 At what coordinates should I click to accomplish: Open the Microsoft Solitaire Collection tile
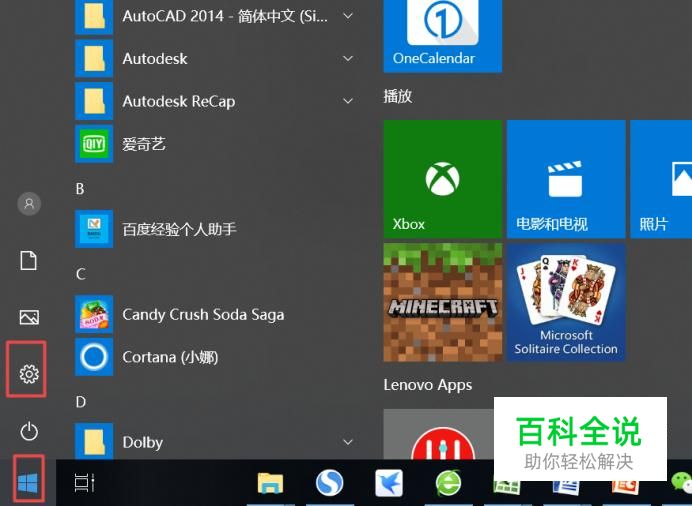pyautogui.click(x=566, y=302)
